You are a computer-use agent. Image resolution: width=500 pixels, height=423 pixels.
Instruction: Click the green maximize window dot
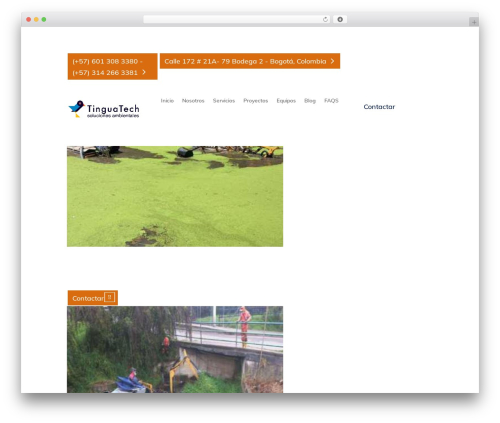(44, 20)
